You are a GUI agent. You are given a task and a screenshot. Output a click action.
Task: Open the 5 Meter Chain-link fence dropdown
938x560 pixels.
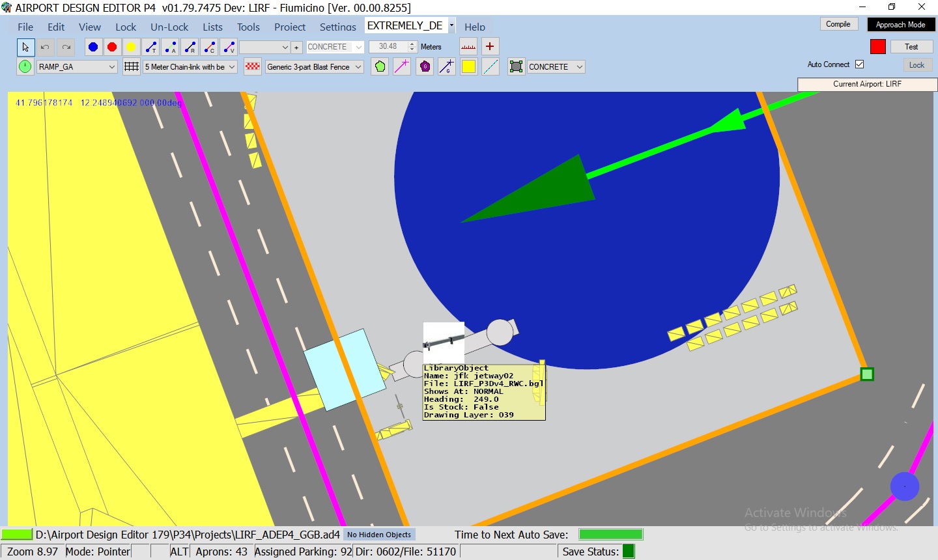click(x=232, y=67)
